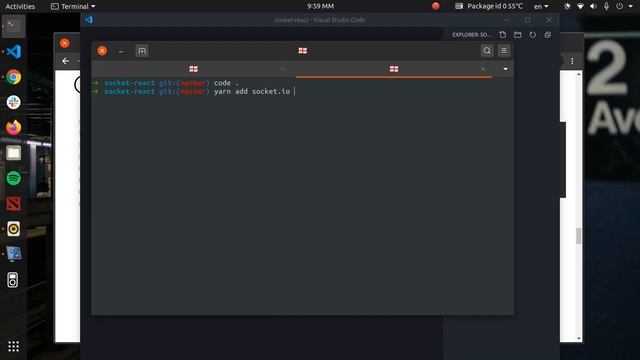Click the microphone icon in top bar
The height and width of the screenshot is (360, 640).
coord(606,6)
